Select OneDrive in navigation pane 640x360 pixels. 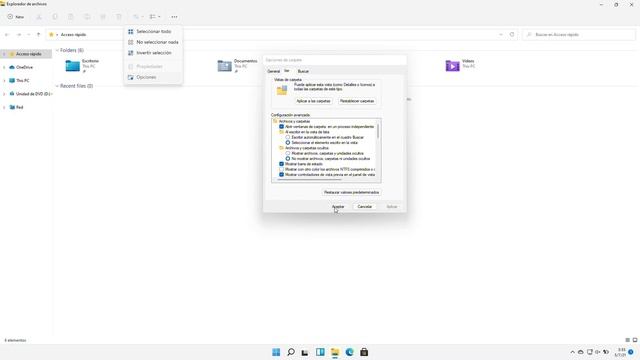click(24, 67)
